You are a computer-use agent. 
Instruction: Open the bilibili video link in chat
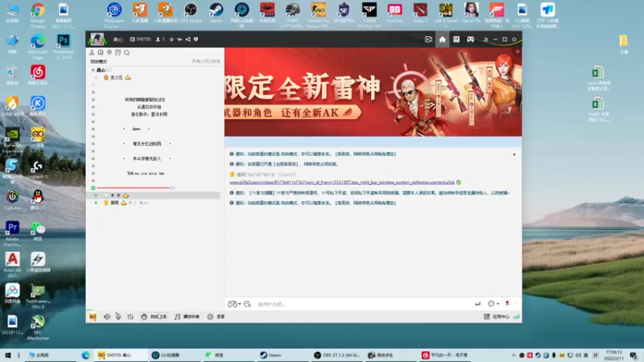341,183
